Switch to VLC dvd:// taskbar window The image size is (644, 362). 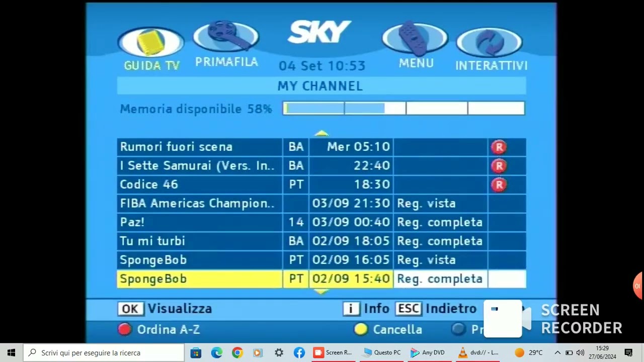pos(477,352)
